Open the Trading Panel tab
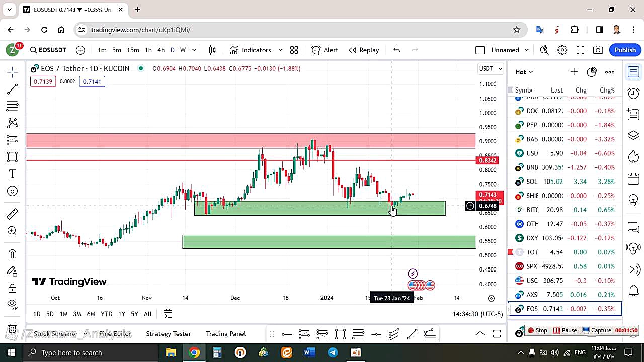Image resolution: width=644 pixels, height=362 pixels. [226, 334]
